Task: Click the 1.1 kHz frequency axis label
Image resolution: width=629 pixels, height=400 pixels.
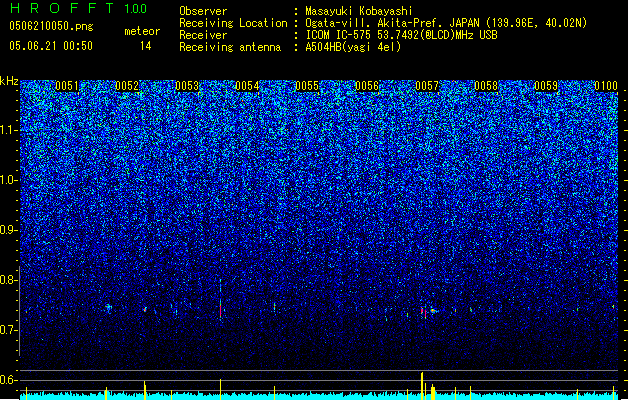Action: coord(9,130)
